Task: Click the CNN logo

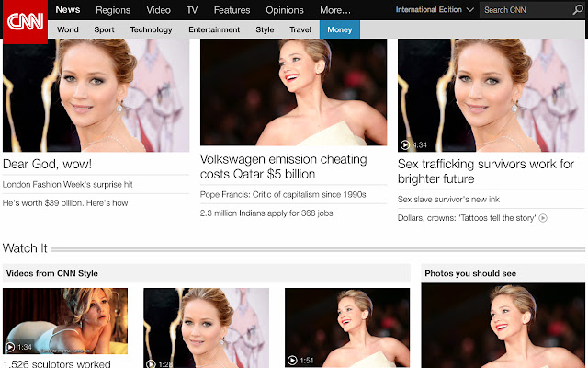Action: coord(25,22)
